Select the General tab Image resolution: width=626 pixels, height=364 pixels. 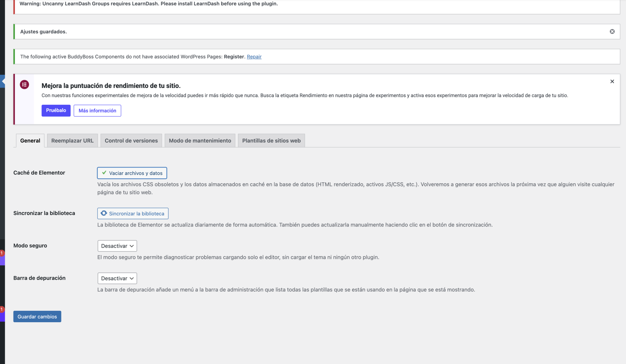[30, 141]
